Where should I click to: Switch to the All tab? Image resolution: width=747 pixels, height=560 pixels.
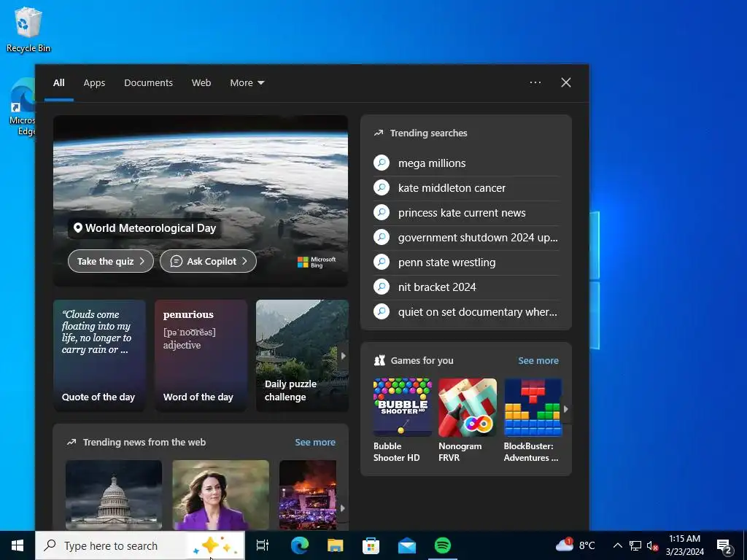point(58,83)
